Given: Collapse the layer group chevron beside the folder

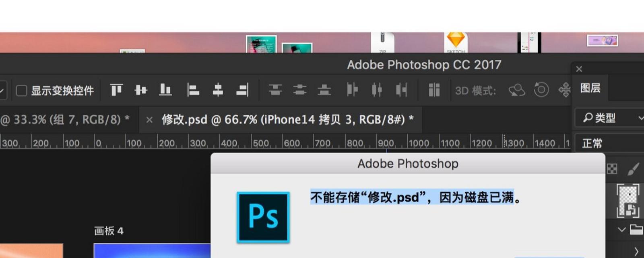Looking at the screenshot, I should click(x=622, y=229).
